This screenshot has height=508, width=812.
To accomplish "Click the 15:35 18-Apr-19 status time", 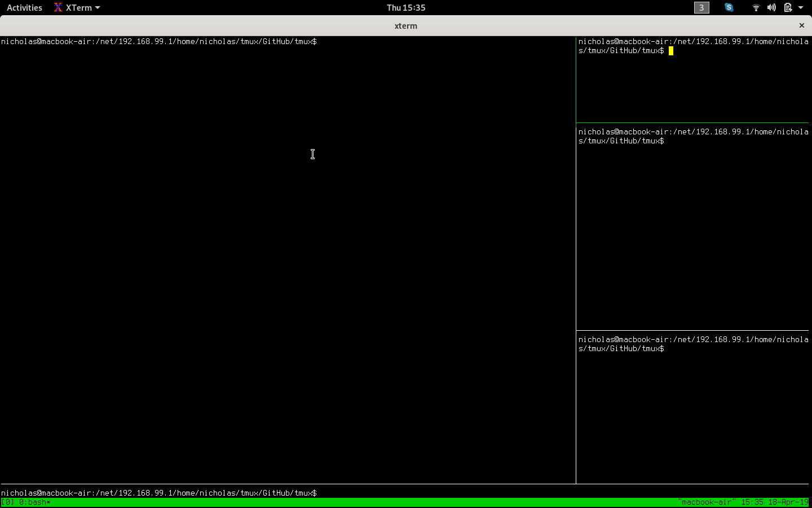I will click(x=775, y=502).
